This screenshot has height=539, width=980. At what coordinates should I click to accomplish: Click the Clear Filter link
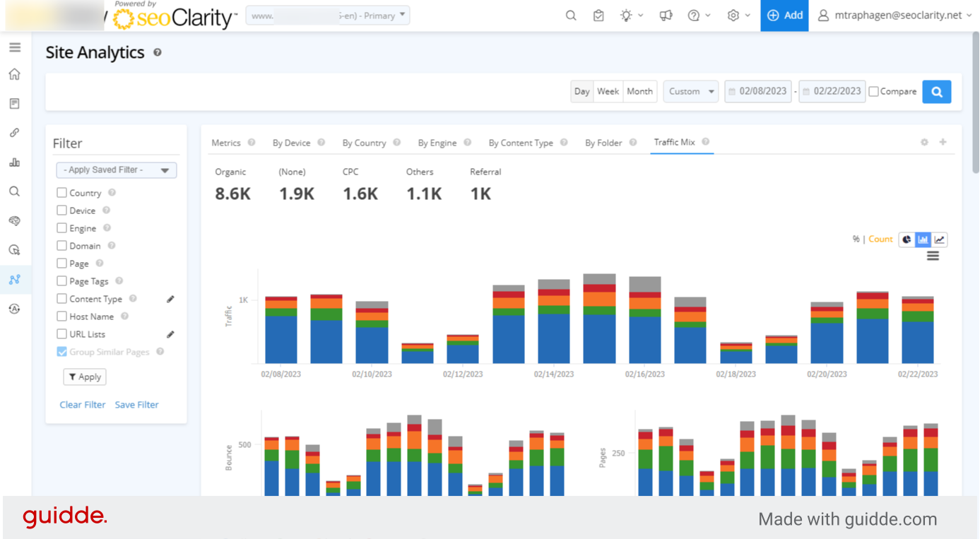(83, 405)
